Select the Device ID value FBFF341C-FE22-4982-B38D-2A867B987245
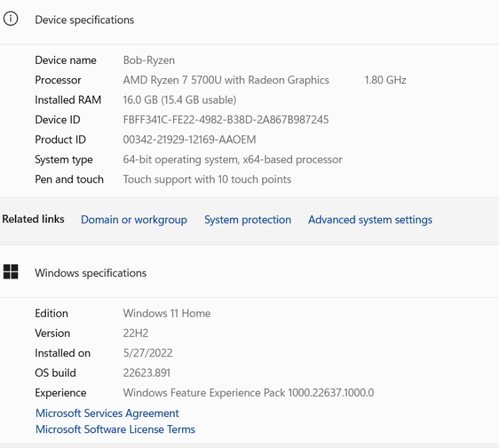499x448 pixels. 226,120
